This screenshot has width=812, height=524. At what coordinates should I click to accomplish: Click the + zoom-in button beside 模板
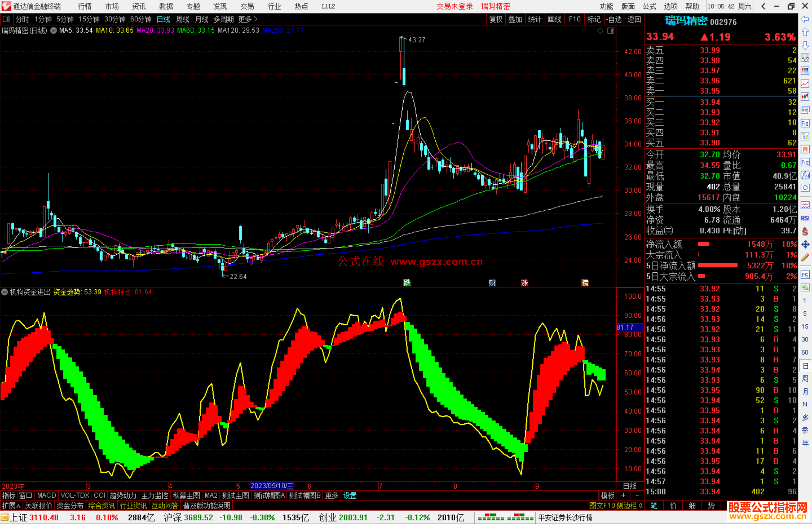tap(624, 495)
